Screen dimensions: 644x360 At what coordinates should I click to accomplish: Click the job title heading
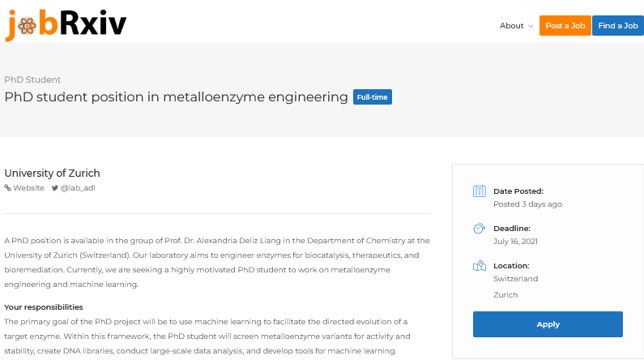[176, 97]
